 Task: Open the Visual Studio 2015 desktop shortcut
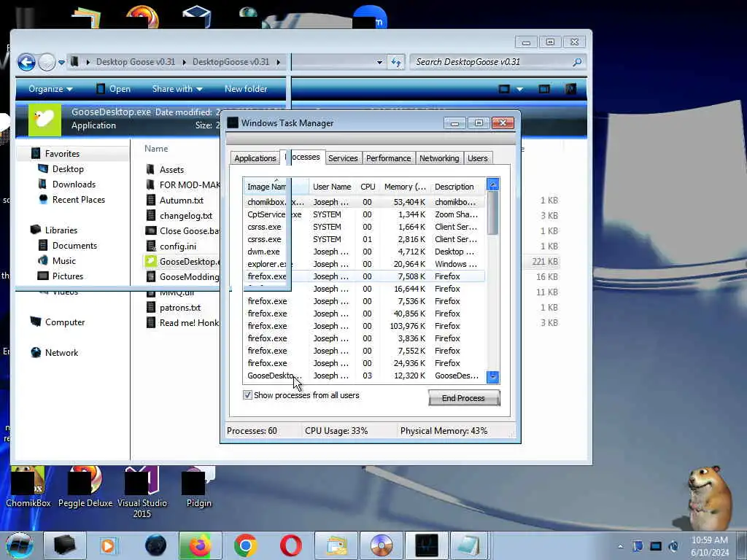point(142,492)
